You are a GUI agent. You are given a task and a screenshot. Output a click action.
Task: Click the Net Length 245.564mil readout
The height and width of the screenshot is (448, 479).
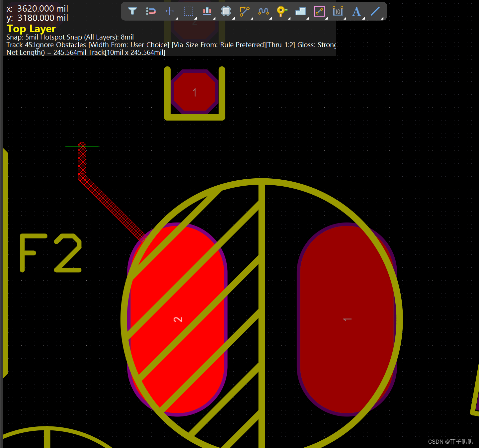pyautogui.click(x=86, y=52)
